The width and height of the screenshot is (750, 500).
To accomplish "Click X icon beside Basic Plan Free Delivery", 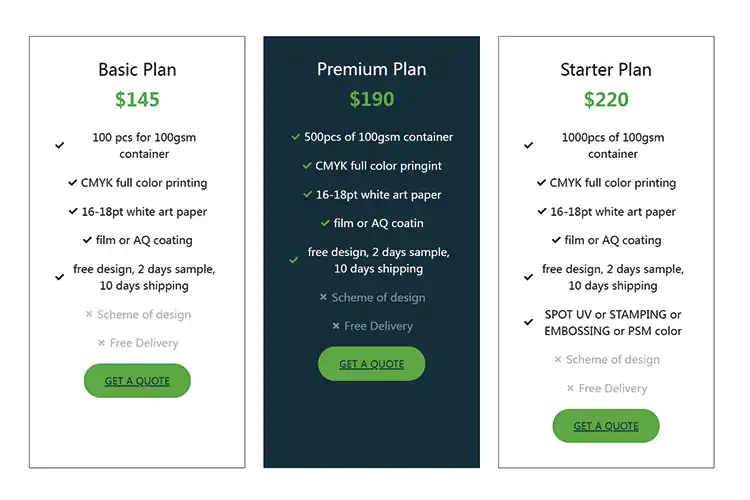I will click(102, 343).
